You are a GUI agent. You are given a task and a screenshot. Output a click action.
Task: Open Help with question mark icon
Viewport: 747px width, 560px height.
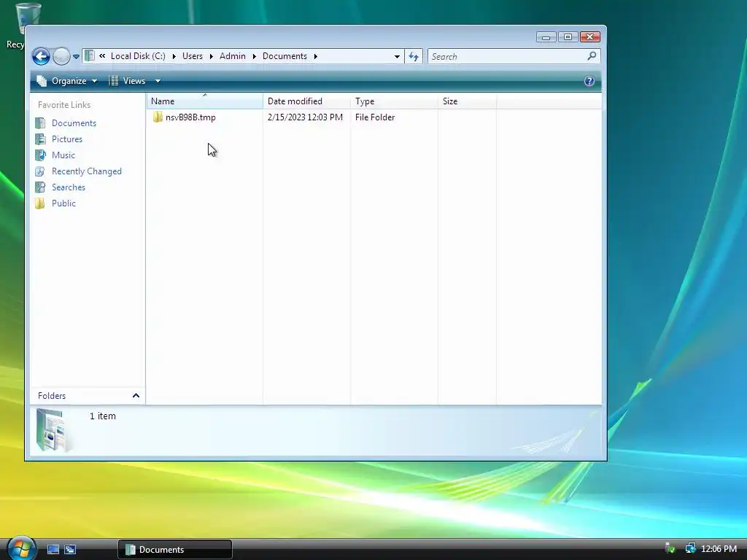coord(589,81)
